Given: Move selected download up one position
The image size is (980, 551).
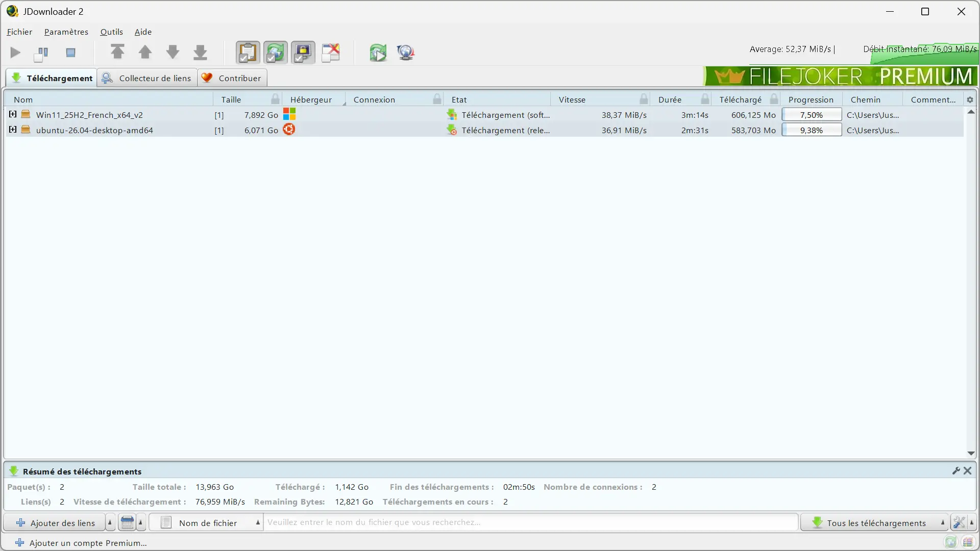Looking at the screenshot, I should coord(145,52).
